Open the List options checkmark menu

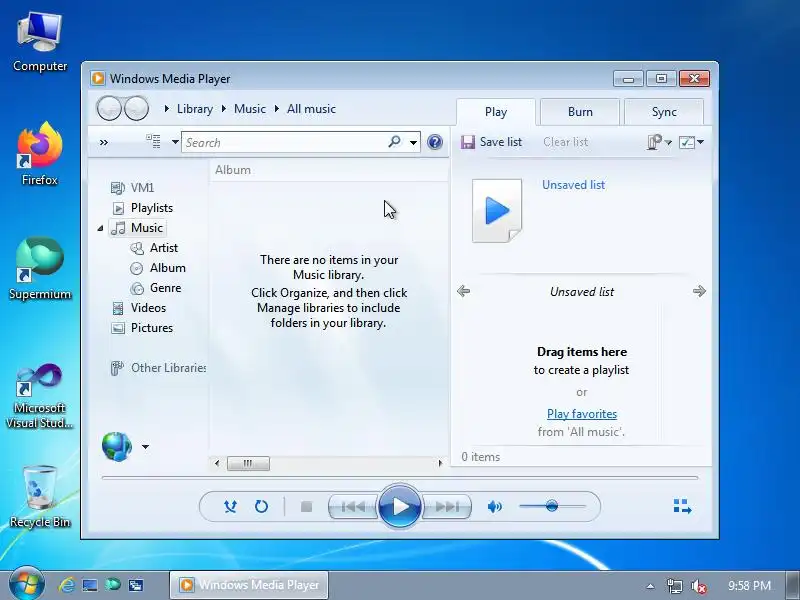(691, 142)
